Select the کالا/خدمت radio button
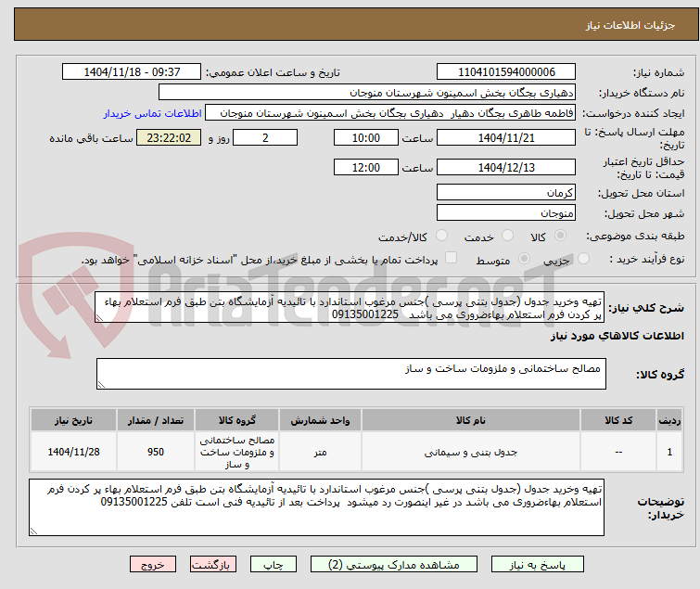Screen dimensions: 700x589 [x=441, y=236]
